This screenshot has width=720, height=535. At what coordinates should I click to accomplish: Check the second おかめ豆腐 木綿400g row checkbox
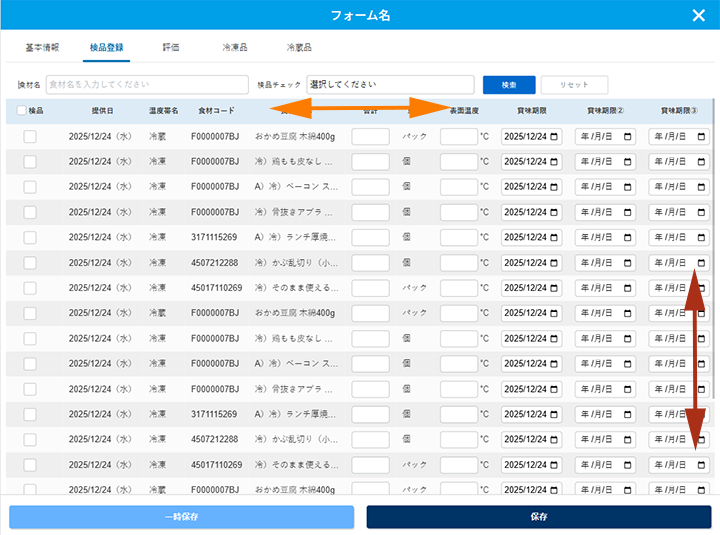pyautogui.click(x=30, y=313)
